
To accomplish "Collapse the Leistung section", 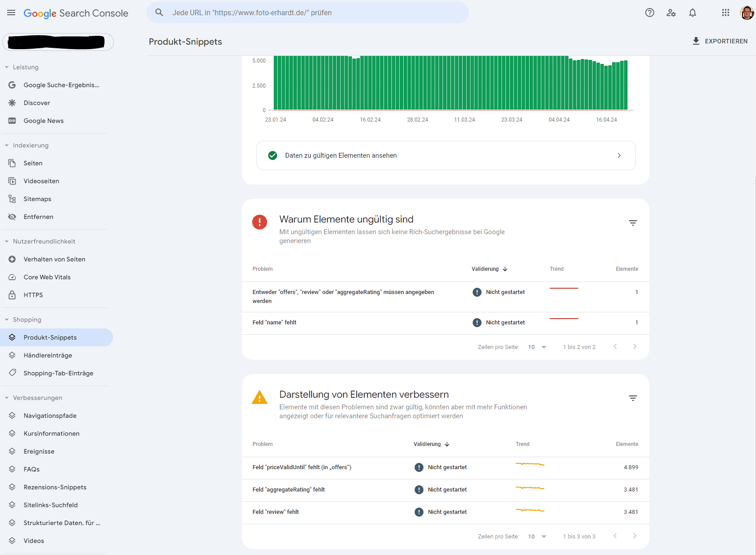I will click(7, 67).
